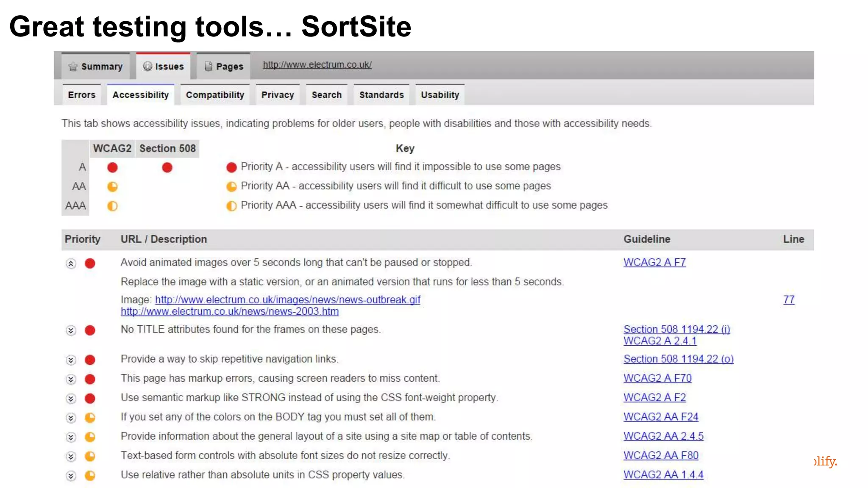
Task: Expand the skip repetitive navigation issue
Action: [71, 360]
